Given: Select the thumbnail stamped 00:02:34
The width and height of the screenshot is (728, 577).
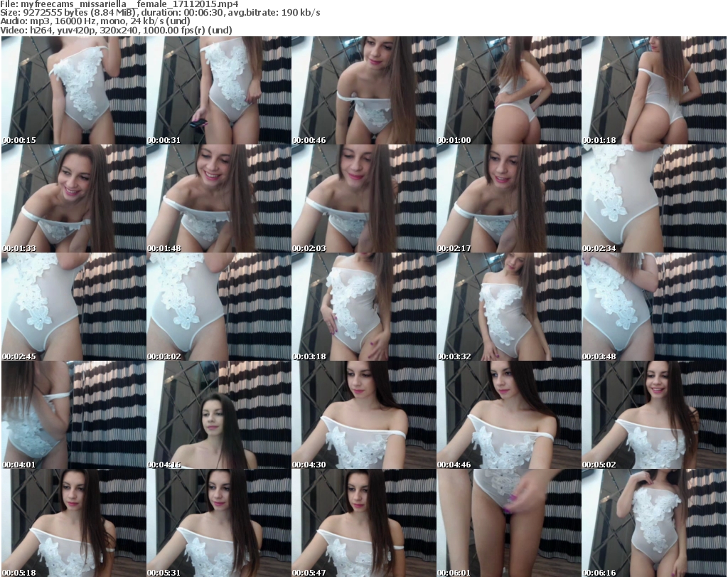Looking at the screenshot, I should pos(654,198).
